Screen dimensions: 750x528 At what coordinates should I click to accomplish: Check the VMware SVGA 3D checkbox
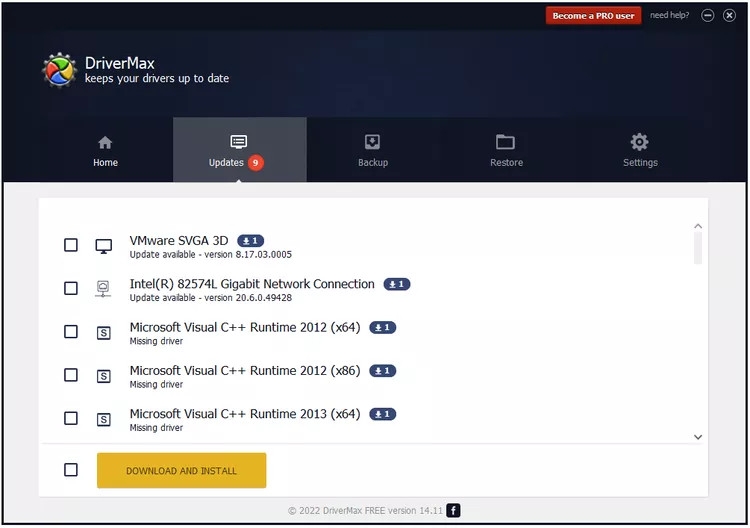[x=71, y=245]
